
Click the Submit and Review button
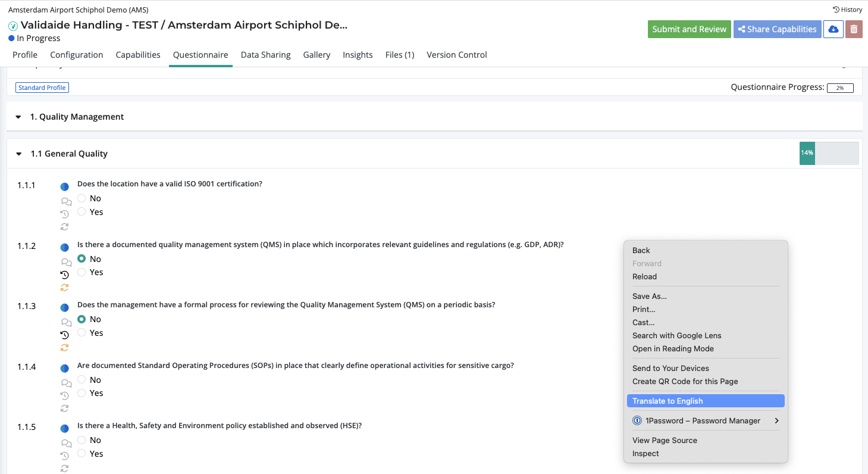point(689,29)
